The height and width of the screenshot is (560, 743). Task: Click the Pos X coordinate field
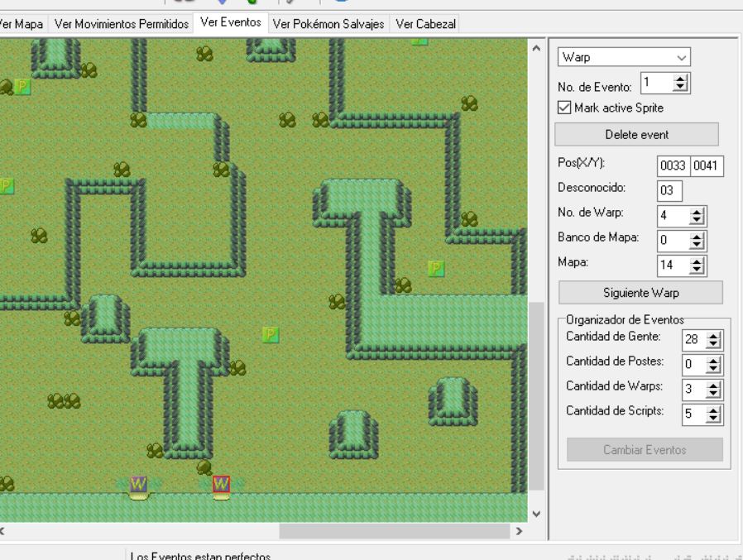(673, 166)
